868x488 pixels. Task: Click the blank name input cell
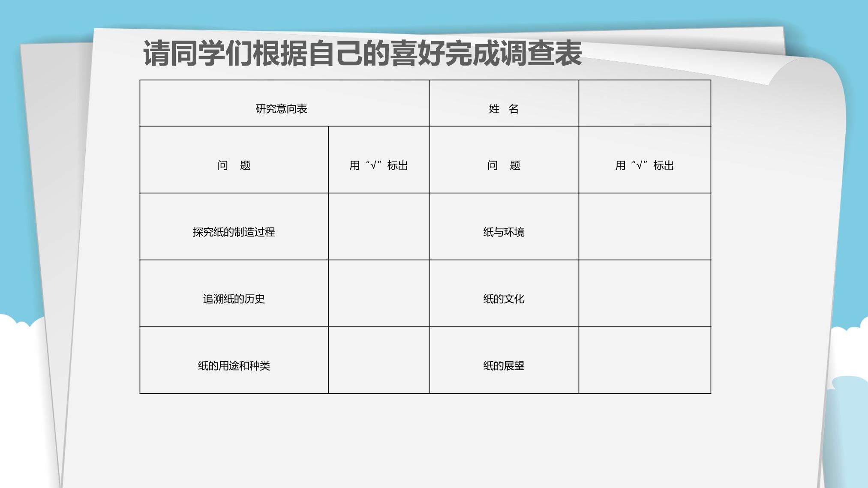[645, 103]
